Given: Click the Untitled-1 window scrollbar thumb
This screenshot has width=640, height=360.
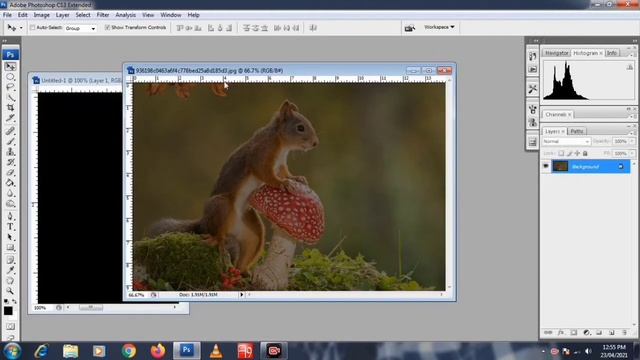Looking at the screenshot, I should tap(91, 307).
